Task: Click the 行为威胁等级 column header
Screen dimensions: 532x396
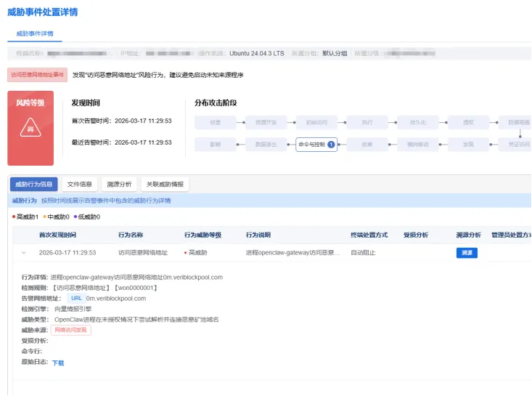Action: pos(203,235)
